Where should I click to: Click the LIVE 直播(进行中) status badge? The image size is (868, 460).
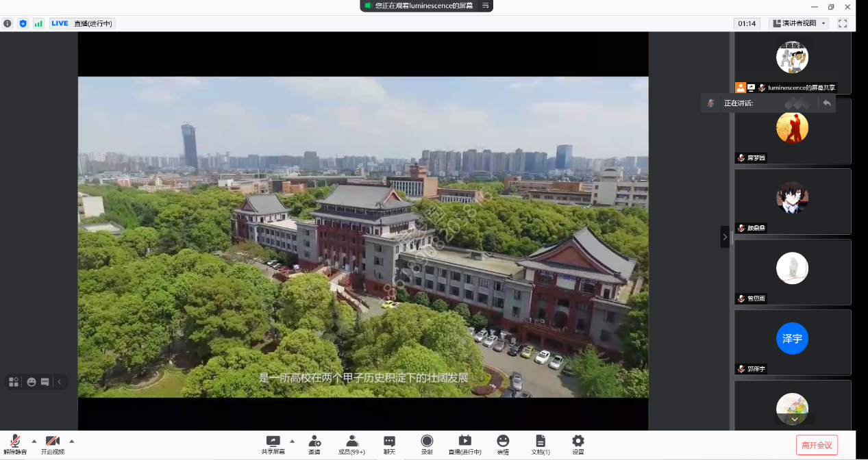(x=82, y=23)
